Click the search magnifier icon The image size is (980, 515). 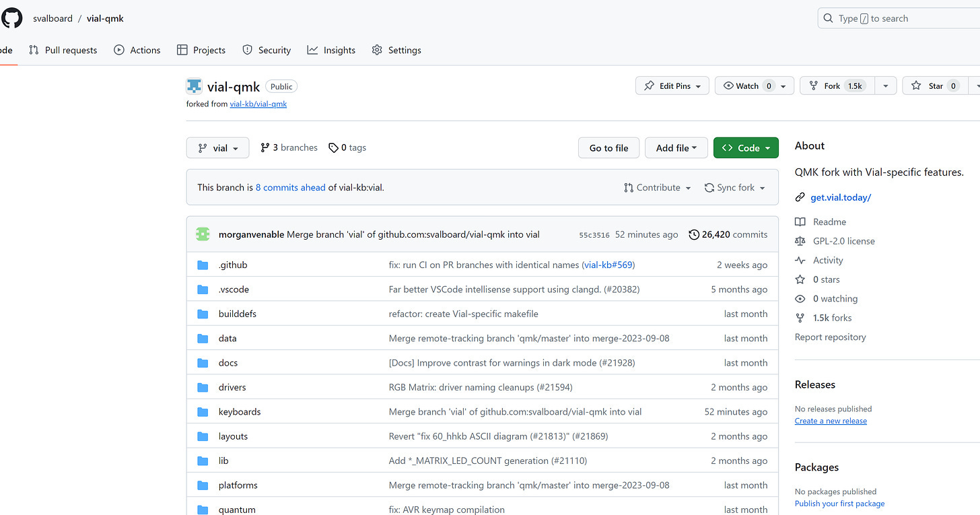(829, 19)
